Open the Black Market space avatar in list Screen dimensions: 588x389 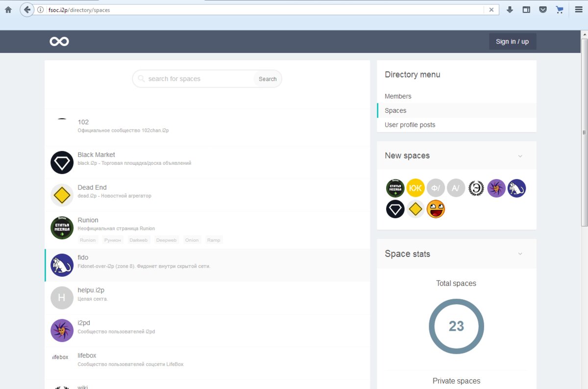click(x=62, y=162)
